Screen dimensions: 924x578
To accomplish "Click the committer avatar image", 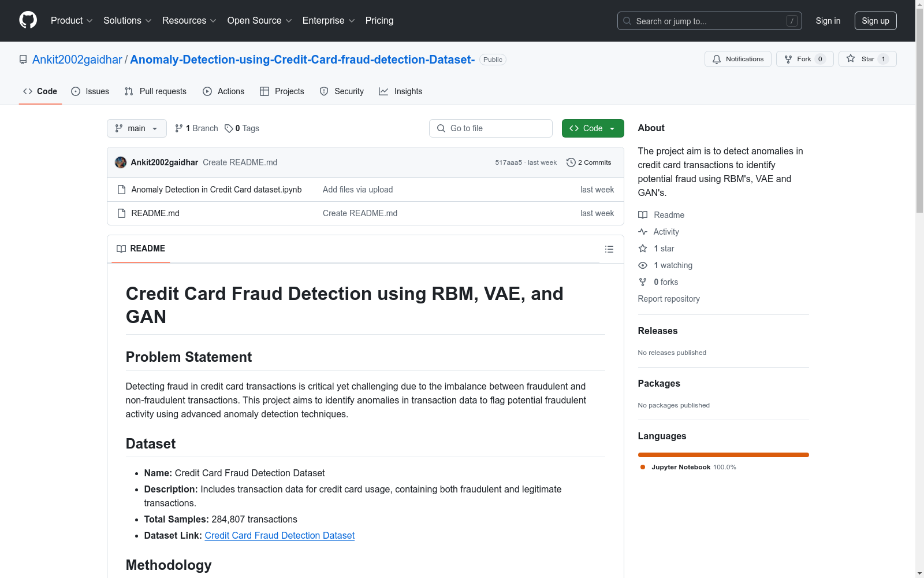I will pos(121,162).
